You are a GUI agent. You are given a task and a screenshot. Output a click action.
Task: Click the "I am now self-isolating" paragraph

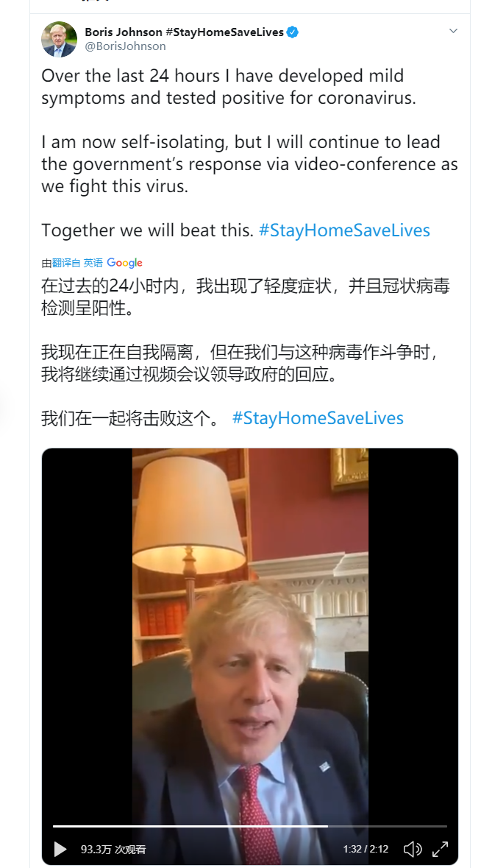click(249, 164)
